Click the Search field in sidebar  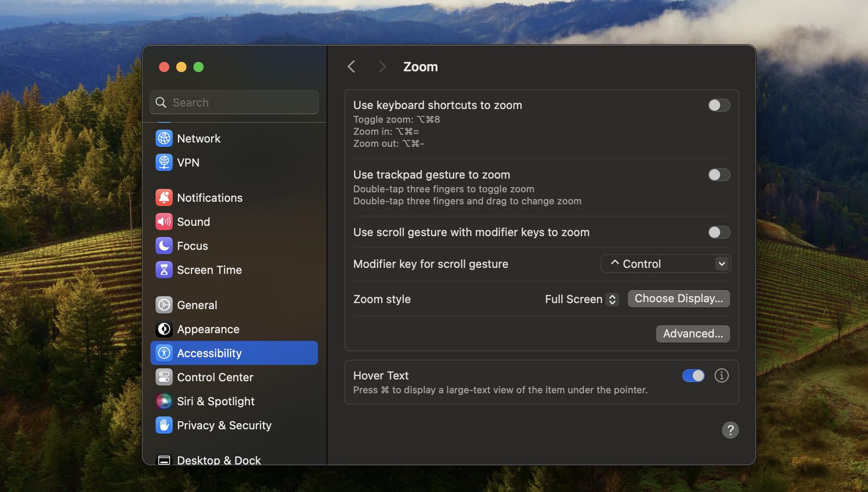click(x=234, y=102)
